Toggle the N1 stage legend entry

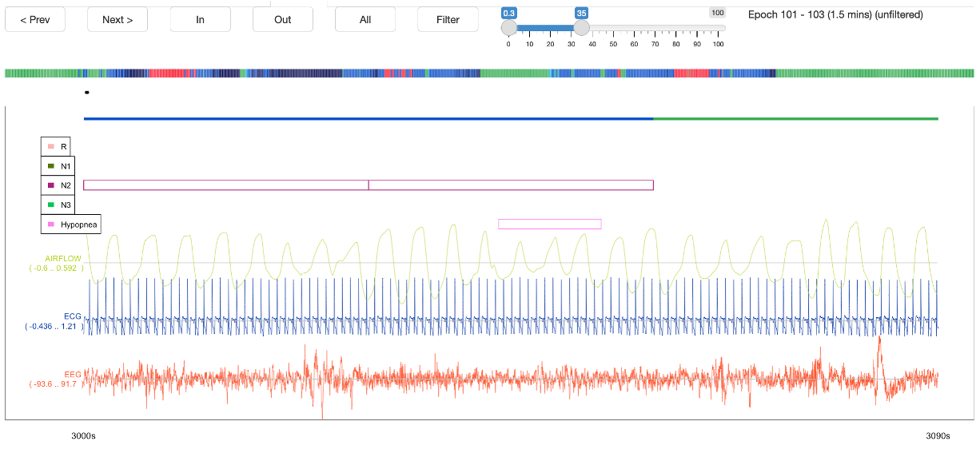tap(62, 166)
